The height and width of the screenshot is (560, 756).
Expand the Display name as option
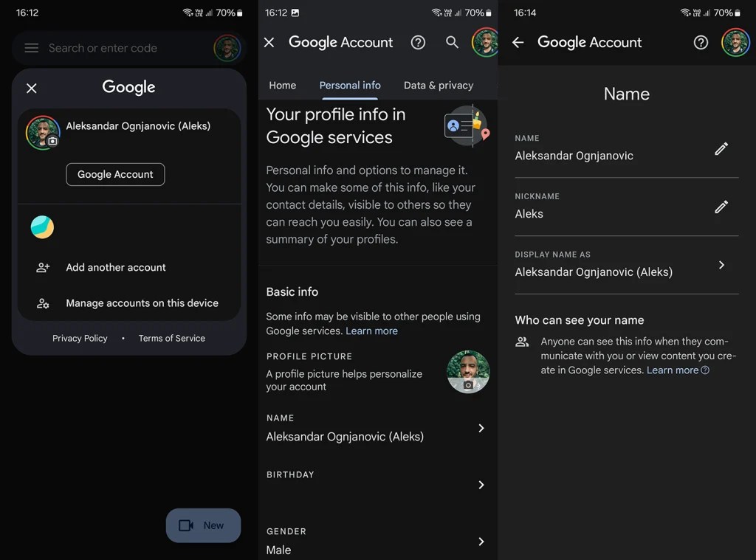(x=721, y=265)
